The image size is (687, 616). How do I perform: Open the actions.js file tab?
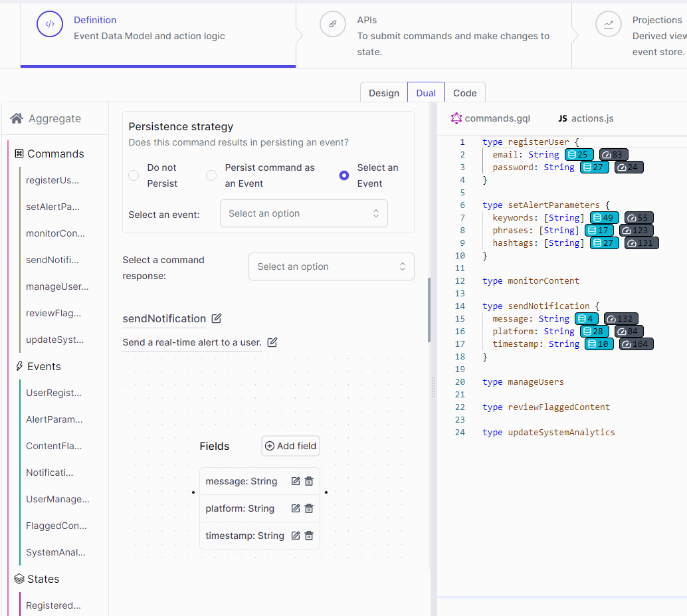click(586, 118)
